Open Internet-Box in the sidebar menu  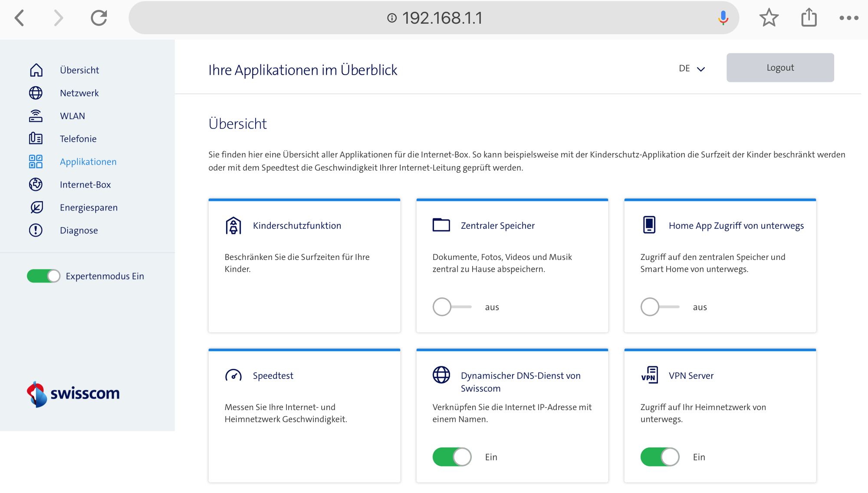85,184
